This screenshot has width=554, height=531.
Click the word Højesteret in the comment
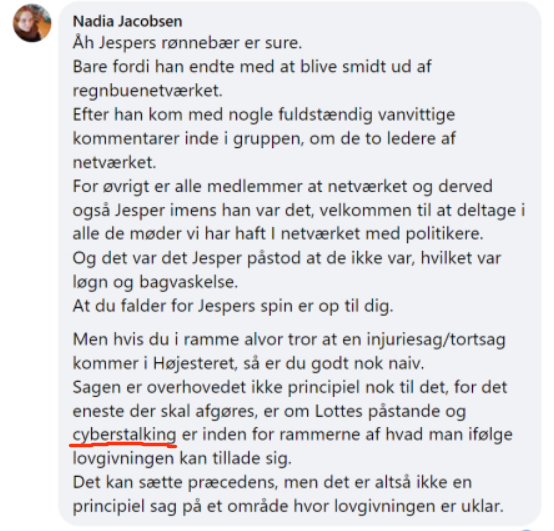coord(195,363)
